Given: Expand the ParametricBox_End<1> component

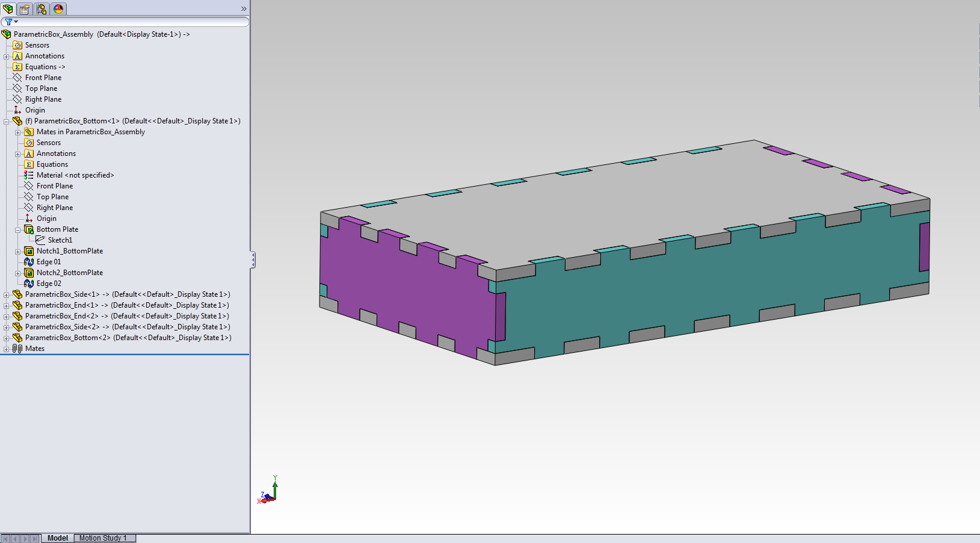Looking at the screenshot, I should pyautogui.click(x=7, y=306).
